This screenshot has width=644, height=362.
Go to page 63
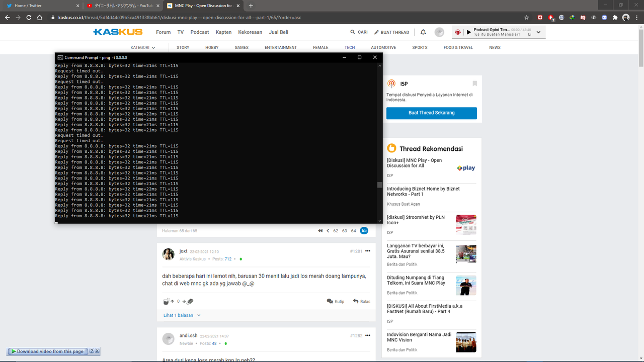[x=345, y=231]
